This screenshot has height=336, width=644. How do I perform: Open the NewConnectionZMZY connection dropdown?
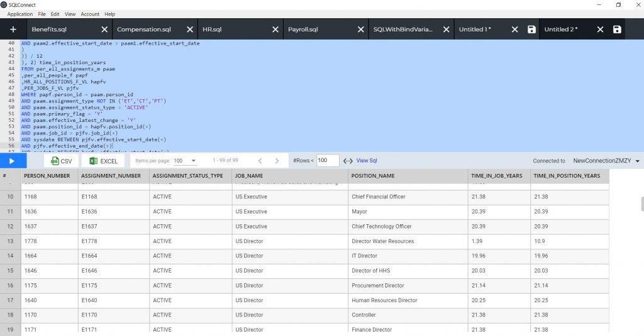(606, 161)
